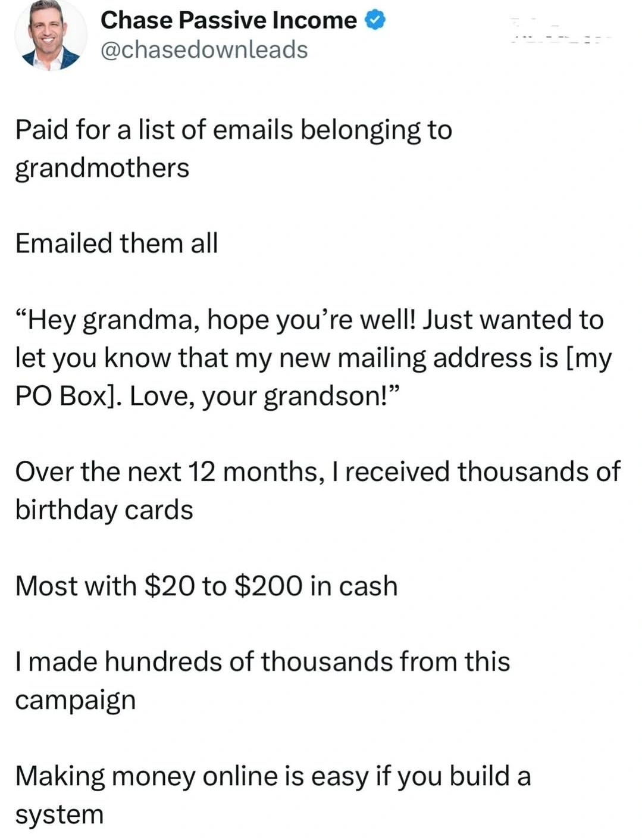Click the "Most with" text
This screenshot has width=642, height=840.
pos(76,586)
